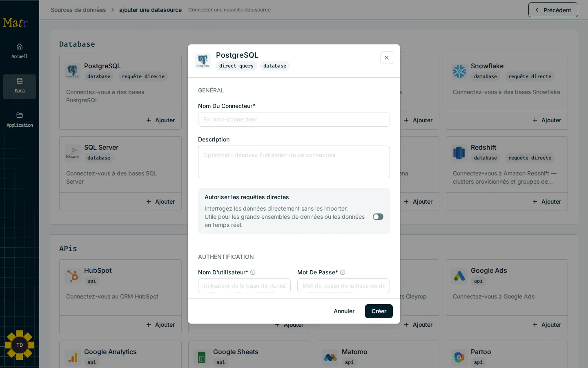Click Ajouter on the HubSpot card
Screen dimensions: 588x368
tap(160, 325)
